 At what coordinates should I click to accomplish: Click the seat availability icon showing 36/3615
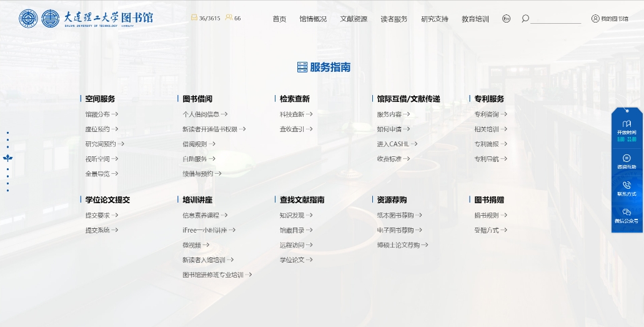click(x=194, y=18)
